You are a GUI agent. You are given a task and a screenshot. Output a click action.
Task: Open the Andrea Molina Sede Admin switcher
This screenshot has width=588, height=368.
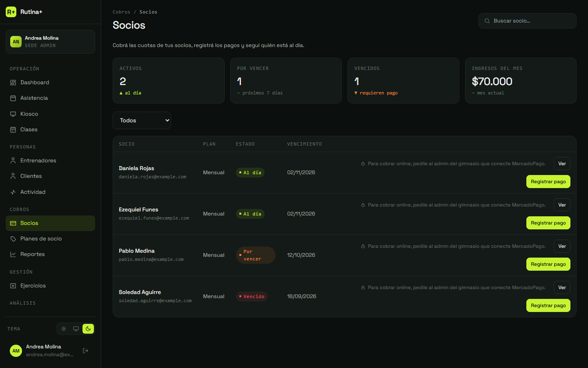point(50,42)
